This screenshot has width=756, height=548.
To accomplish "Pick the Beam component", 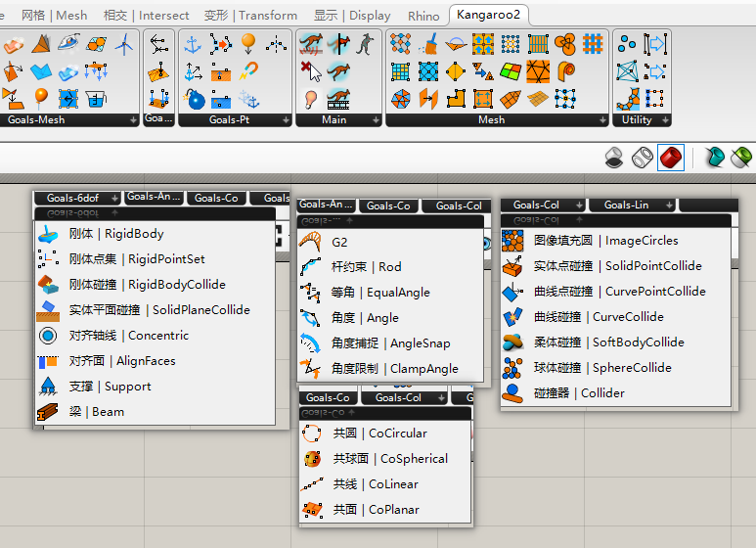I will pos(155,412).
